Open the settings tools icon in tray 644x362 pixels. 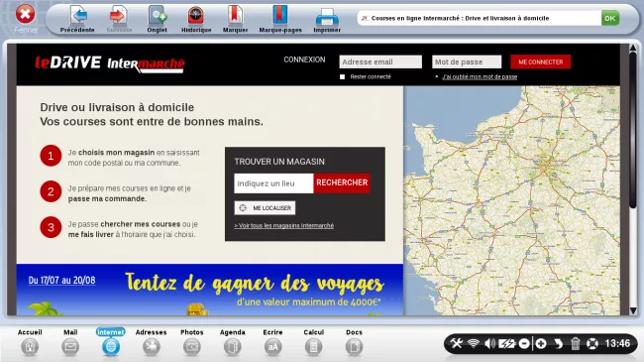click(x=457, y=343)
